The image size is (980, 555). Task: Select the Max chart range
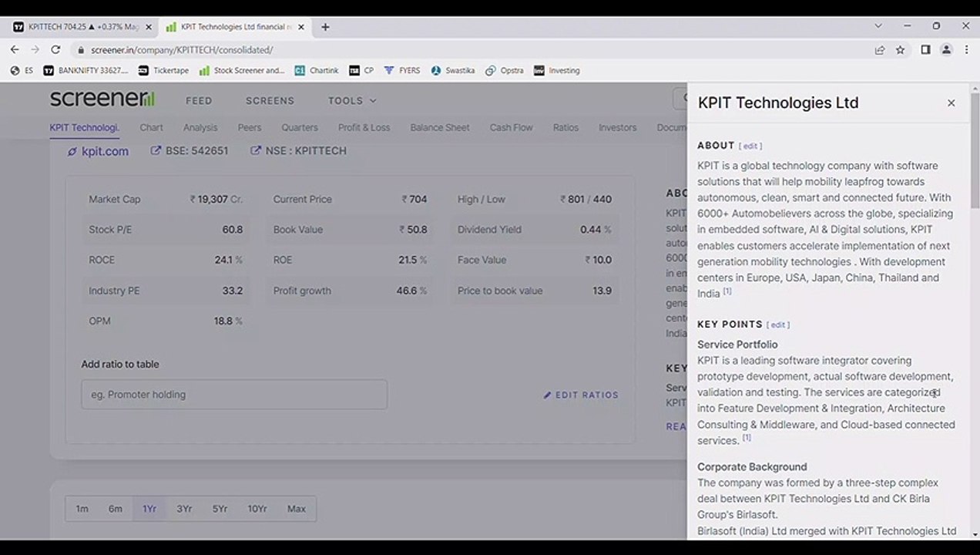click(297, 509)
